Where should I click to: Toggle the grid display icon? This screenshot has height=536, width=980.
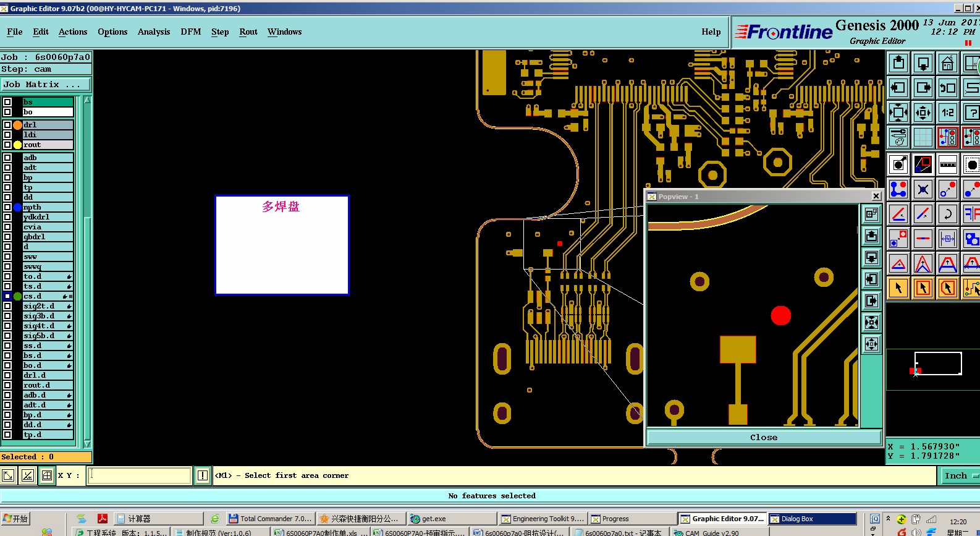tap(923, 137)
